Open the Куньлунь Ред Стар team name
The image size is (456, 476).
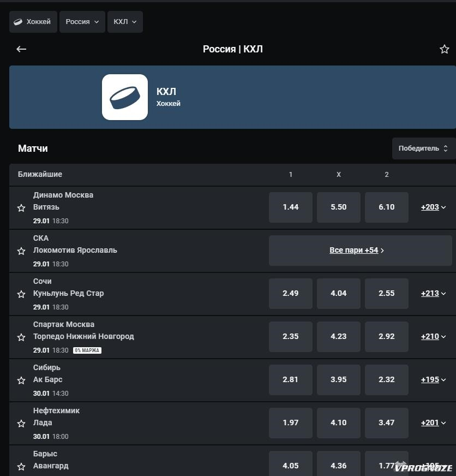[x=68, y=294]
